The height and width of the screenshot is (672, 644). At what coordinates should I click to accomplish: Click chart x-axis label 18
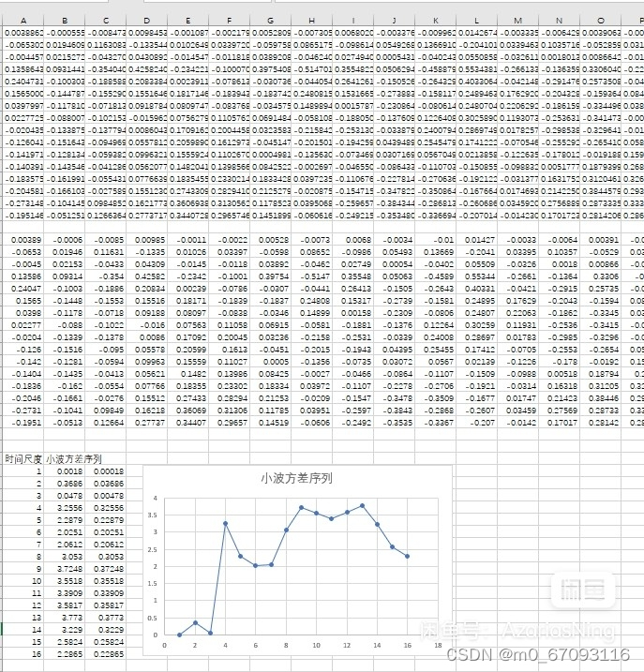point(438,645)
